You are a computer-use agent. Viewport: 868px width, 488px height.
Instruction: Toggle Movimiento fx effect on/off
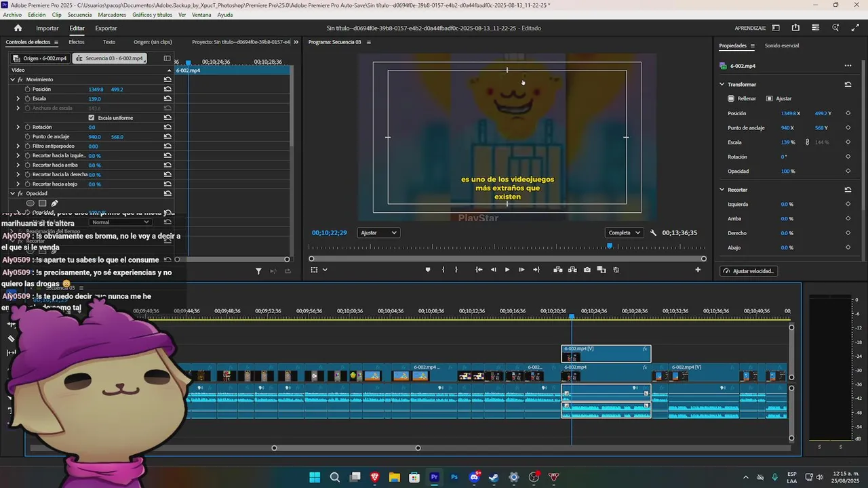coord(20,79)
